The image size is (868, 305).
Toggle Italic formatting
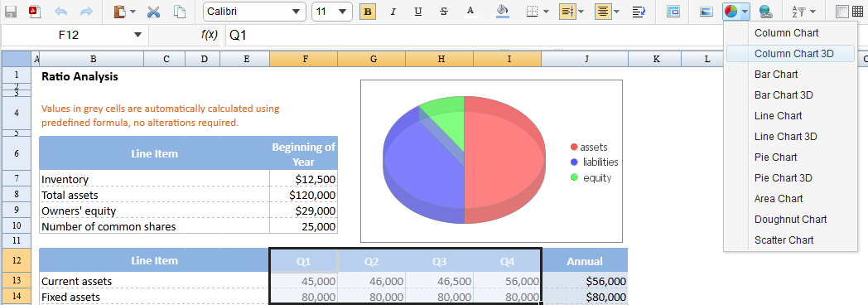tap(393, 11)
